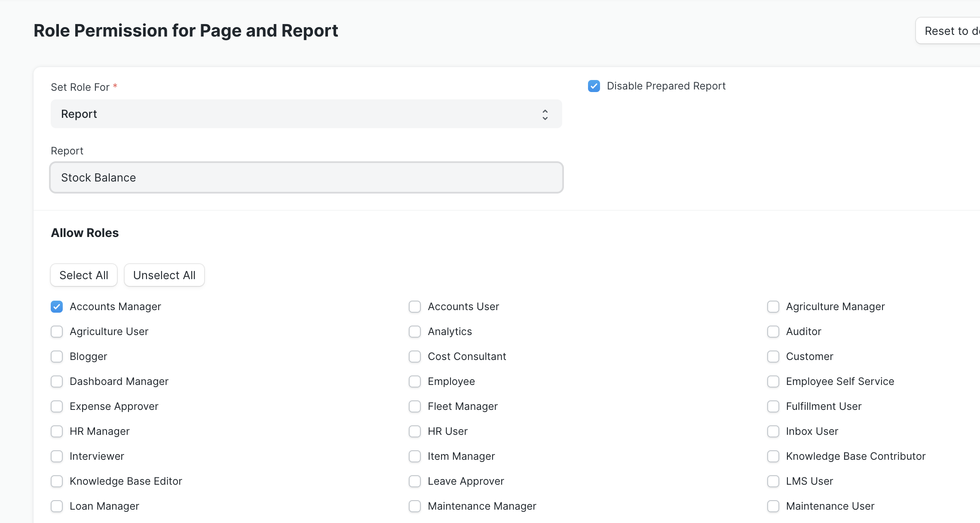
Task: Click the chevron on the Report selector
Action: pyautogui.click(x=545, y=114)
